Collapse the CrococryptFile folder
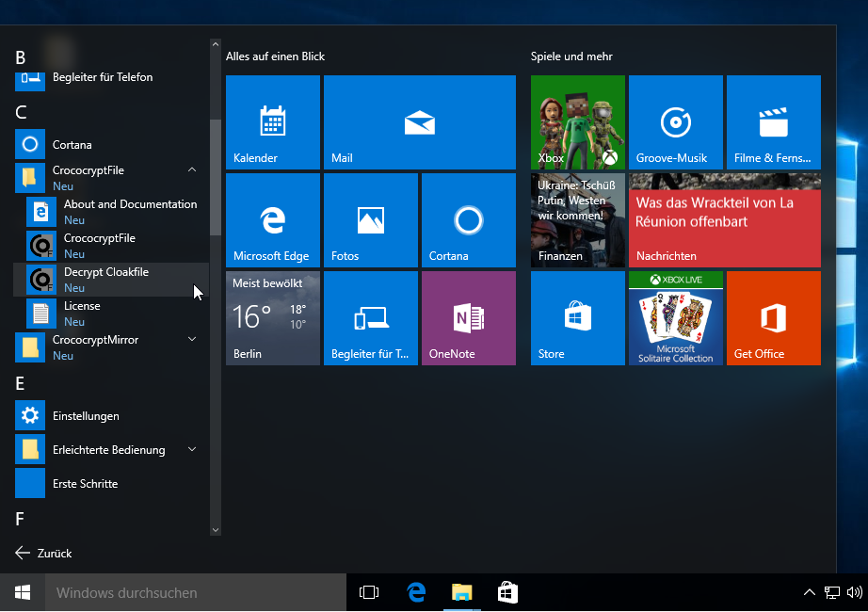Screen dimensions: 868x612 111,178
